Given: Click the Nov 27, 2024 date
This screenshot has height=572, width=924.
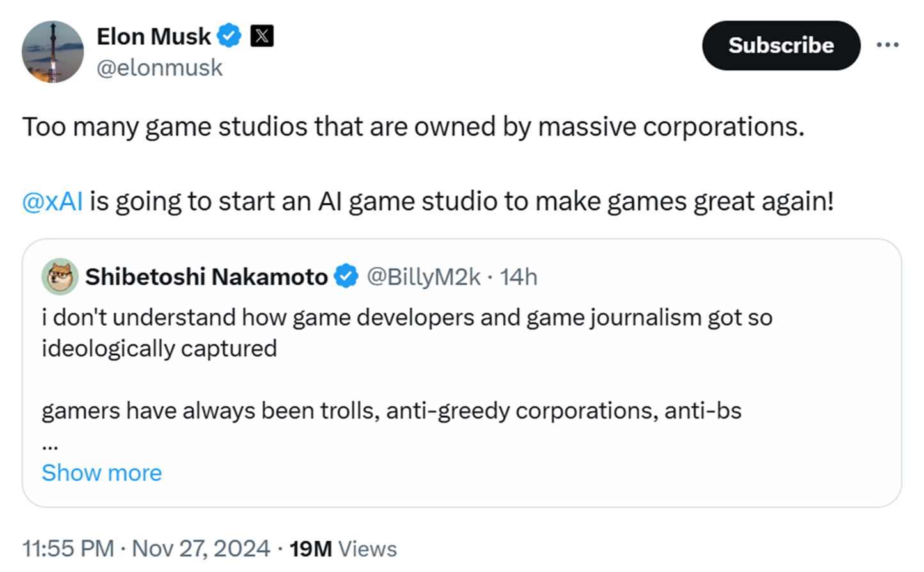Looking at the screenshot, I should pyautogui.click(x=201, y=549).
